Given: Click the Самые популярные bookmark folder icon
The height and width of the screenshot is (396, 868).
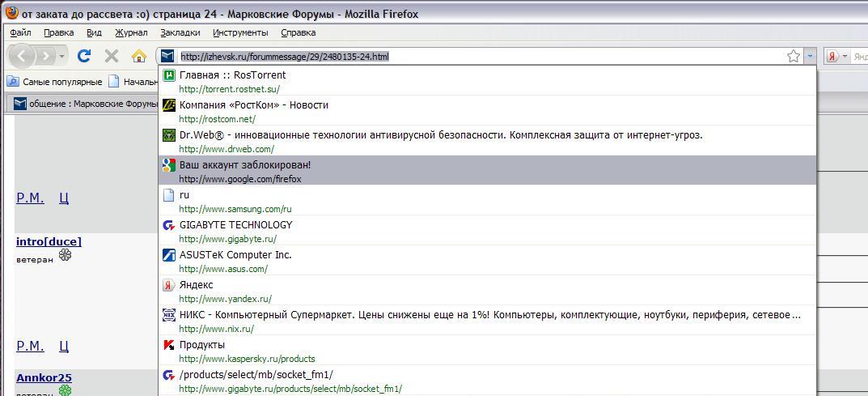Looking at the screenshot, I should pos(13,82).
